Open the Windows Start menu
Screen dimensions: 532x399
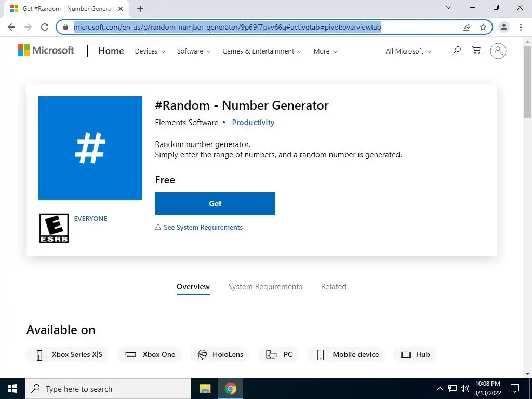[x=12, y=389]
